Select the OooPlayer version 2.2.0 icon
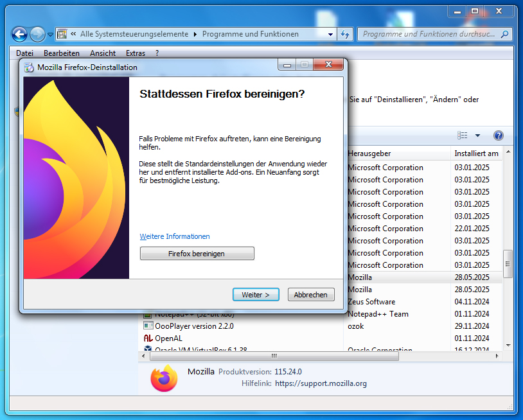This screenshot has height=420, width=523. coord(148,326)
